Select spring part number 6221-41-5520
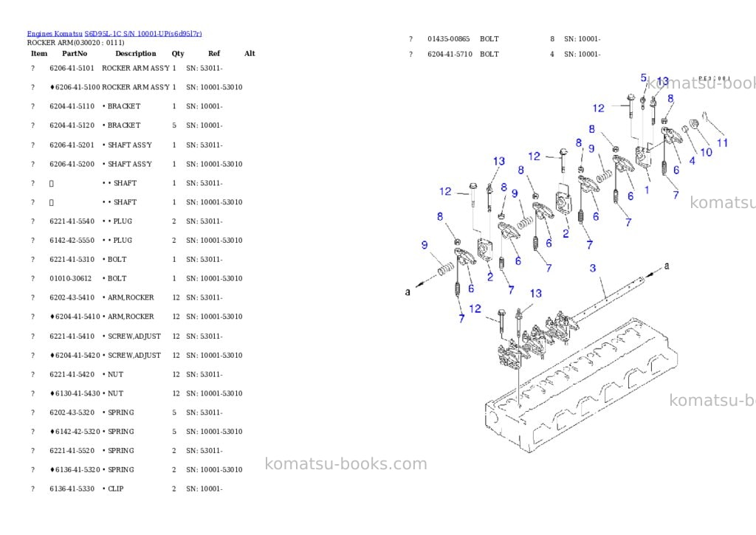The image size is (756, 535). [72, 451]
